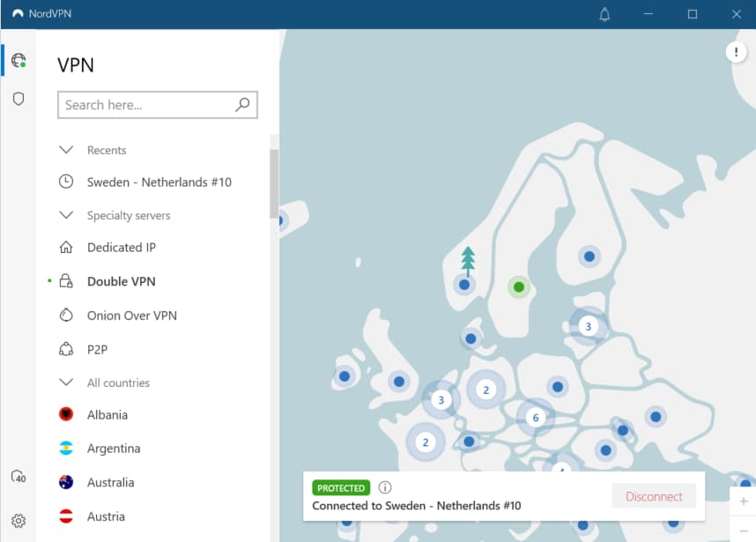Open the VPN globe tab in sidebar
The height and width of the screenshot is (542, 756).
tap(19, 60)
